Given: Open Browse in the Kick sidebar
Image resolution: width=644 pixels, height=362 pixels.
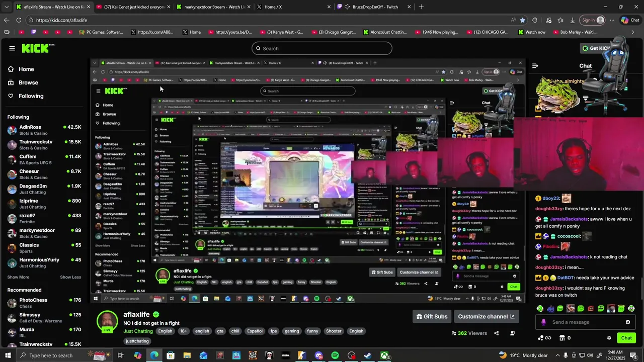Looking at the screenshot, I should click(23, 82).
